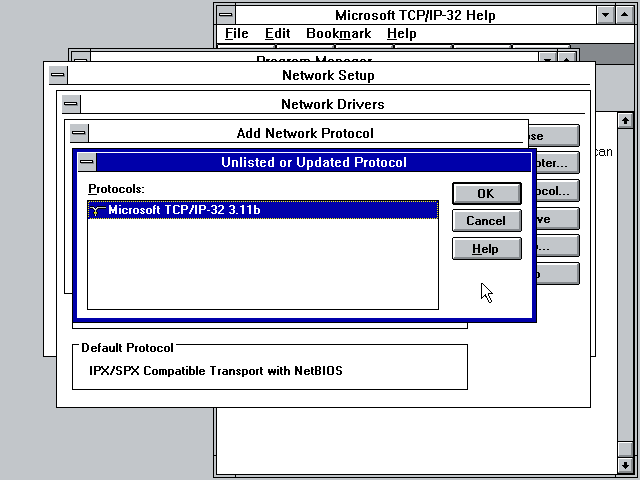Click scroll up arrow in Help window

point(625,120)
